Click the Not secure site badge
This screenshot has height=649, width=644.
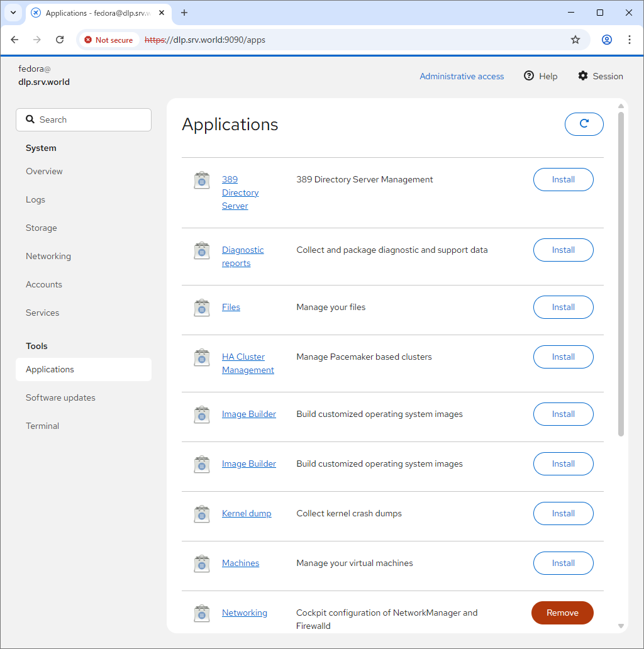click(109, 40)
